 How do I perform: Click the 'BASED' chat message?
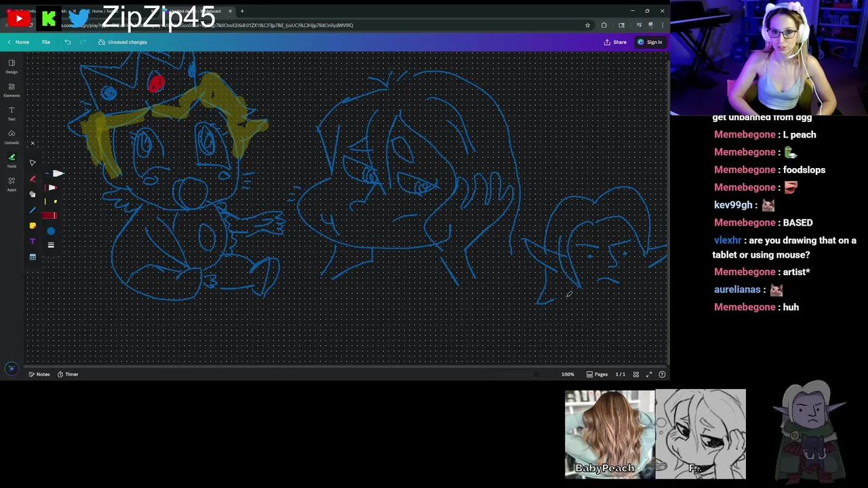(797, 222)
